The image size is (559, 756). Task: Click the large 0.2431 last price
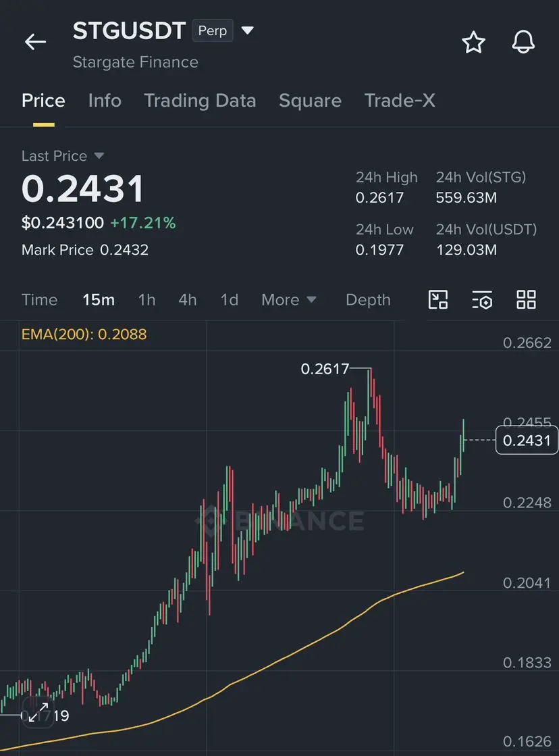(x=82, y=188)
